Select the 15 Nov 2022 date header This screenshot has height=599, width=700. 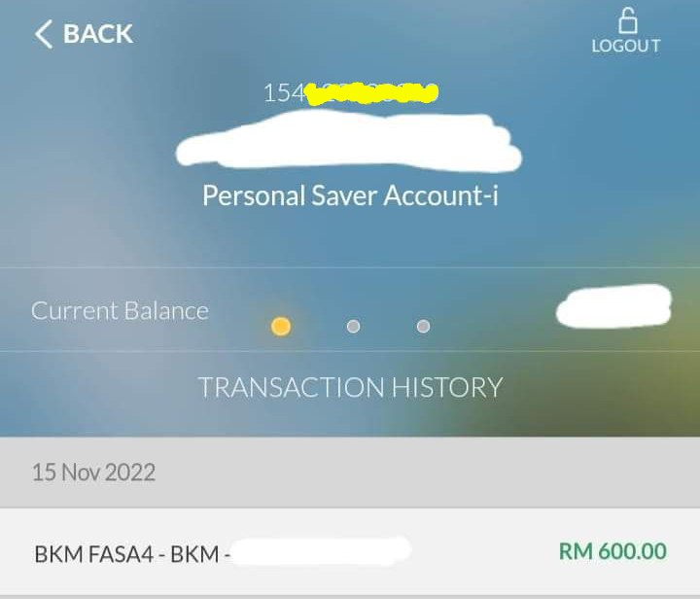click(x=93, y=473)
